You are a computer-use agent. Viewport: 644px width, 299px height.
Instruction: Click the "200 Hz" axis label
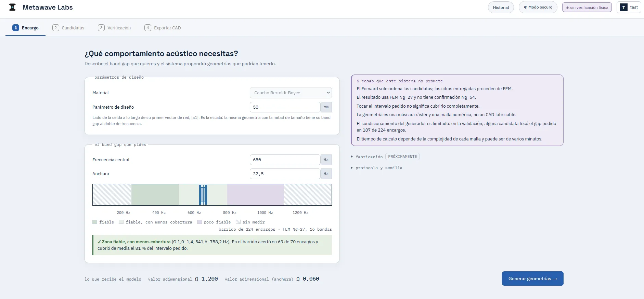[124, 213]
